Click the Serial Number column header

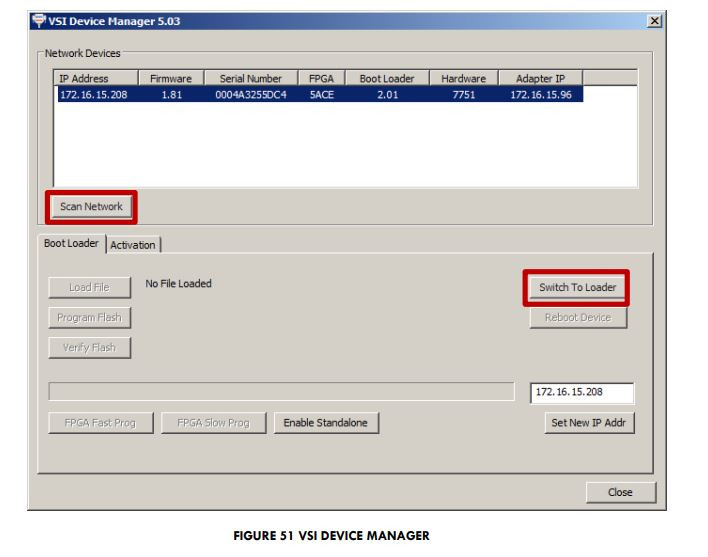(250, 78)
